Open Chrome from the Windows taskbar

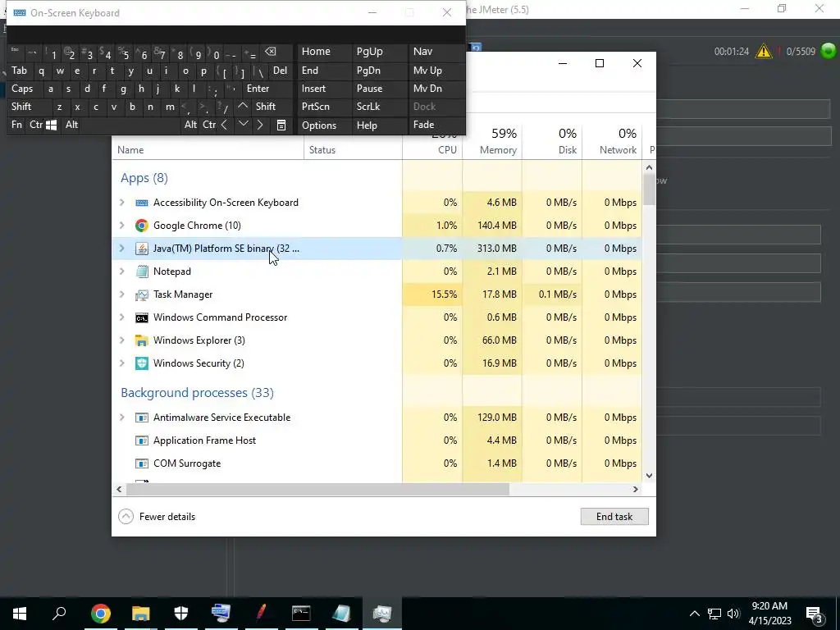[101, 614]
